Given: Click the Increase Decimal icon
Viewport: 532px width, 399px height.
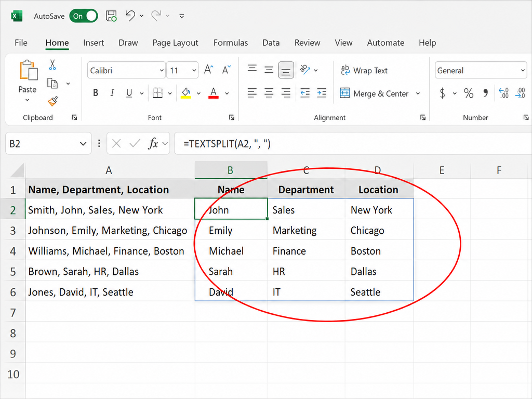Looking at the screenshot, I should tap(503, 92).
